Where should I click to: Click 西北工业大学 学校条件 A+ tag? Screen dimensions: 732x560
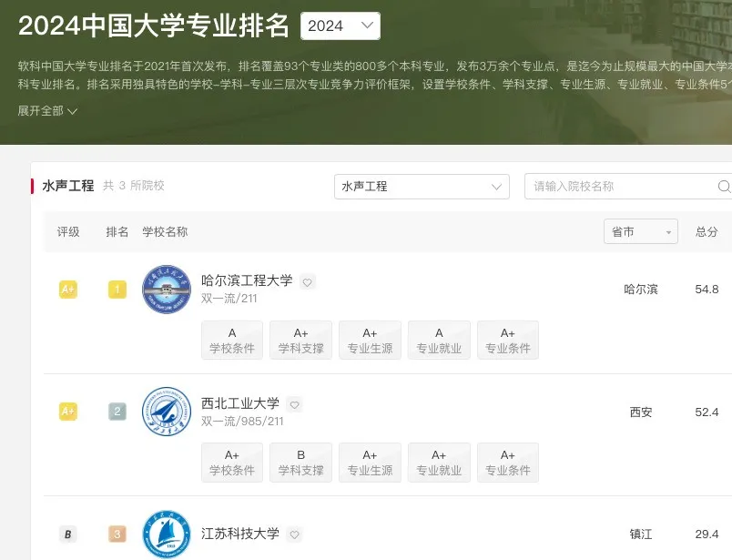point(232,463)
